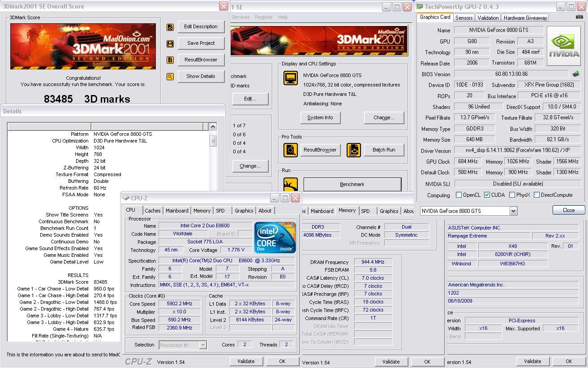Viewport: 588px width, 368px height.
Task: Toggle the CUDA checkbox in GPU-Z
Action: [x=487, y=195]
